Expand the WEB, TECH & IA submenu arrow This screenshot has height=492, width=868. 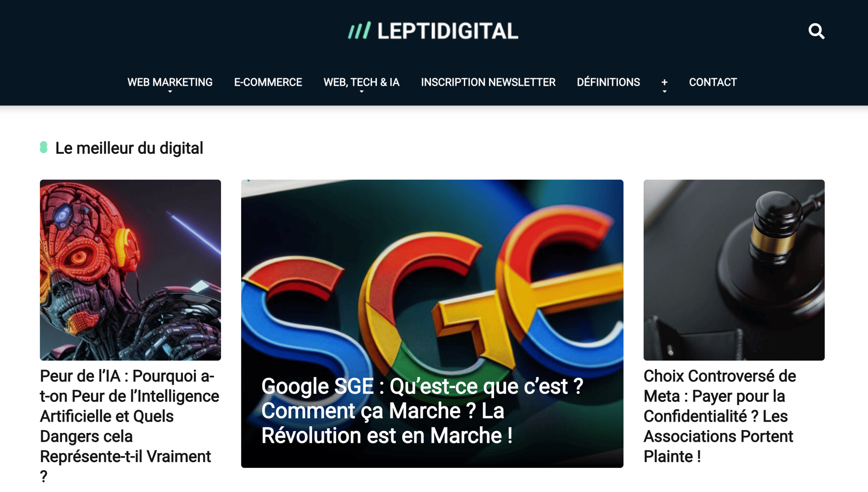point(361,92)
